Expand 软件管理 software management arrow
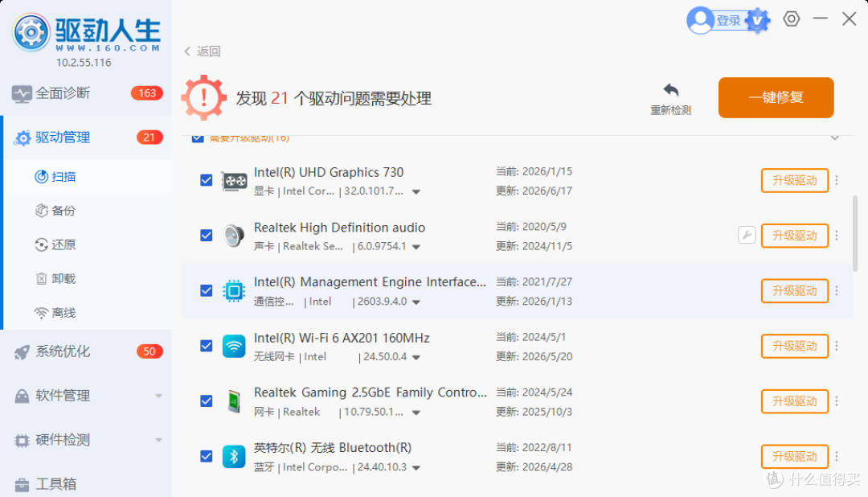Viewport: 868px width, 497px height. pyautogui.click(x=159, y=396)
